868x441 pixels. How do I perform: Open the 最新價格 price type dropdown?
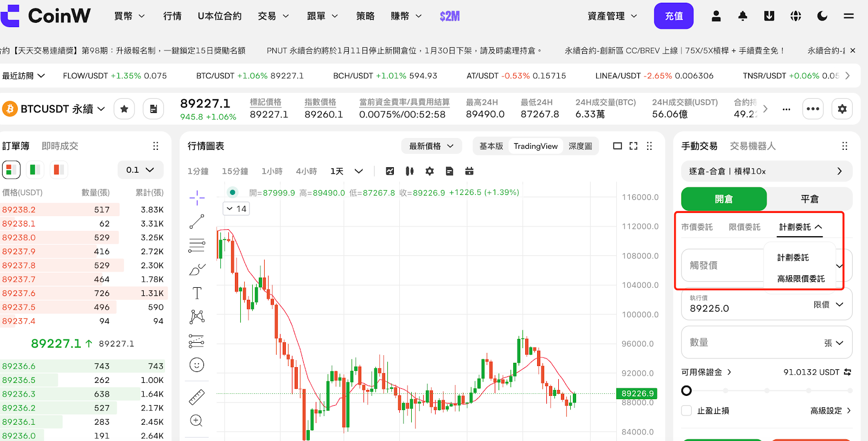431,146
